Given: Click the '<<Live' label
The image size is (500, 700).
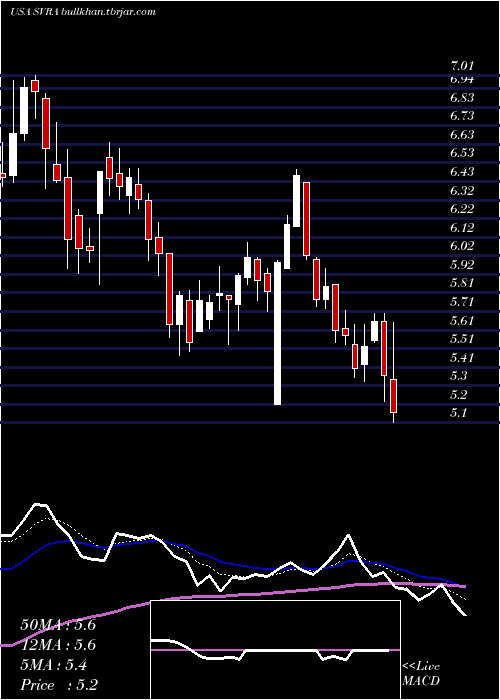Looking at the screenshot, I should pos(421,667).
